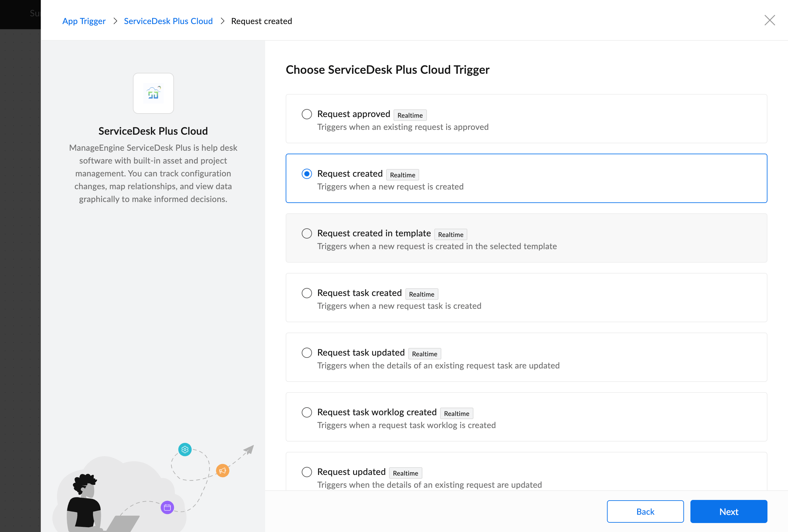This screenshot has height=532, width=788.
Task: Select the Request task created trigger
Action: tap(307, 293)
